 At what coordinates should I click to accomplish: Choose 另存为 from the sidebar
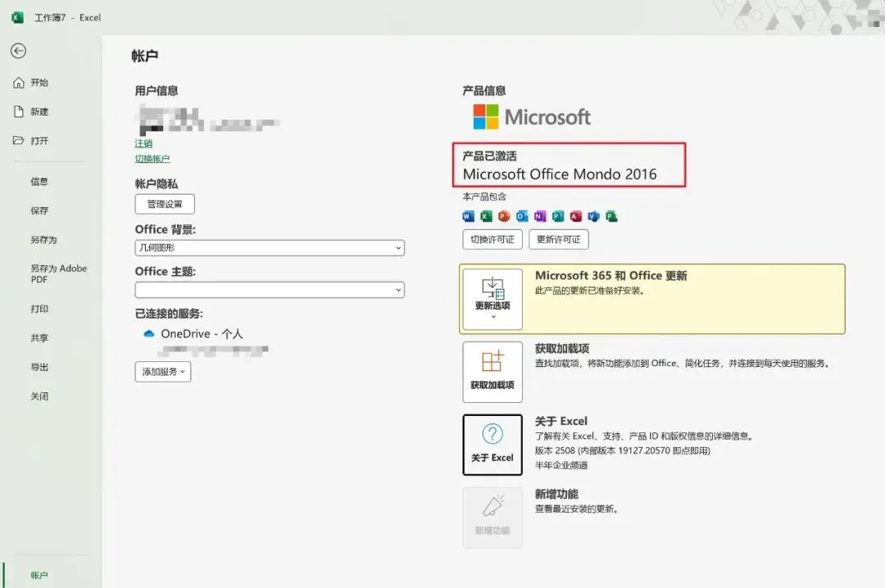[43, 240]
